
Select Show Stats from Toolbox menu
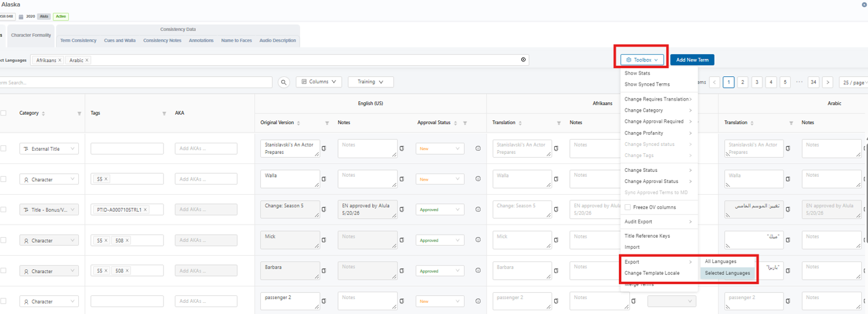click(x=637, y=73)
